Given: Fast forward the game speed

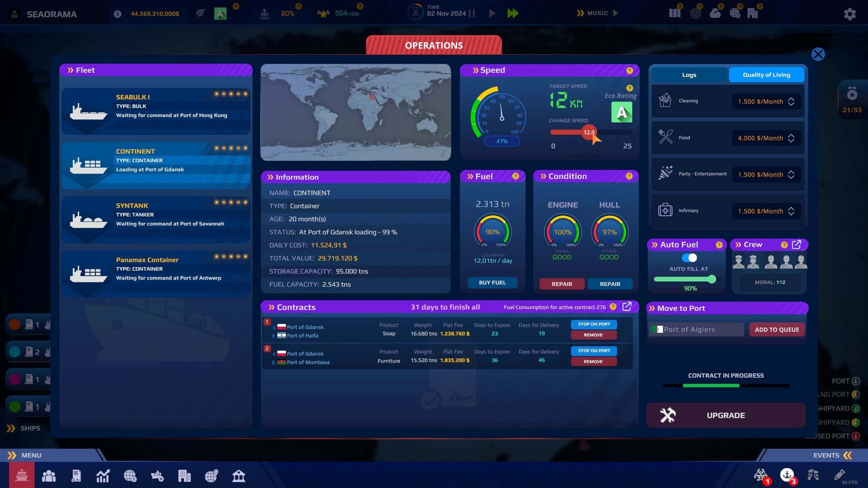Looking at the screenshot, I should tap(513, 13).
